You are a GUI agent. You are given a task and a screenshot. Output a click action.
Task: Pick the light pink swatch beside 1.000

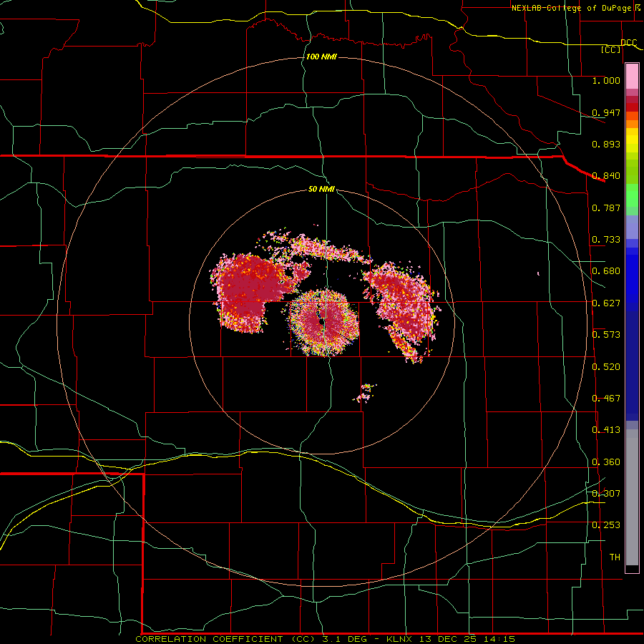632,77
